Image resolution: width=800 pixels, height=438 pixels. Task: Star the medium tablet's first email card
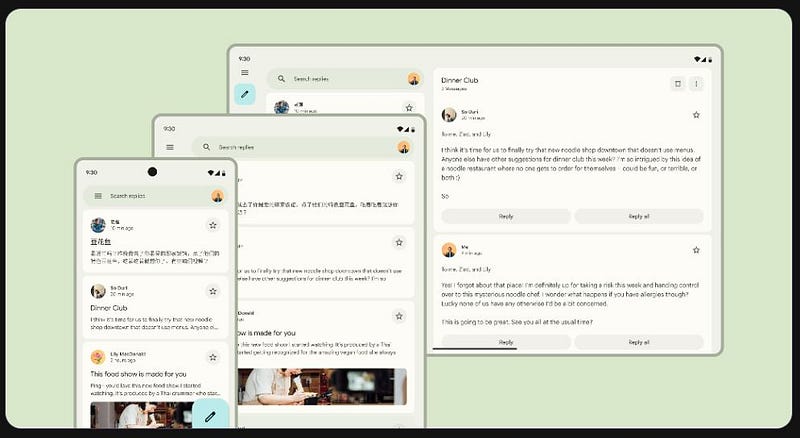click(399, 176)
